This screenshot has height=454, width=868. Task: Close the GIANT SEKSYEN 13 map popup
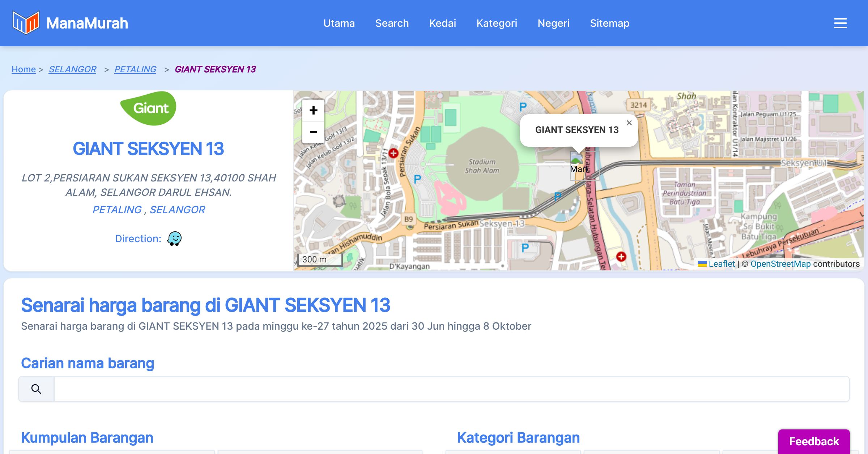(629, 123)
